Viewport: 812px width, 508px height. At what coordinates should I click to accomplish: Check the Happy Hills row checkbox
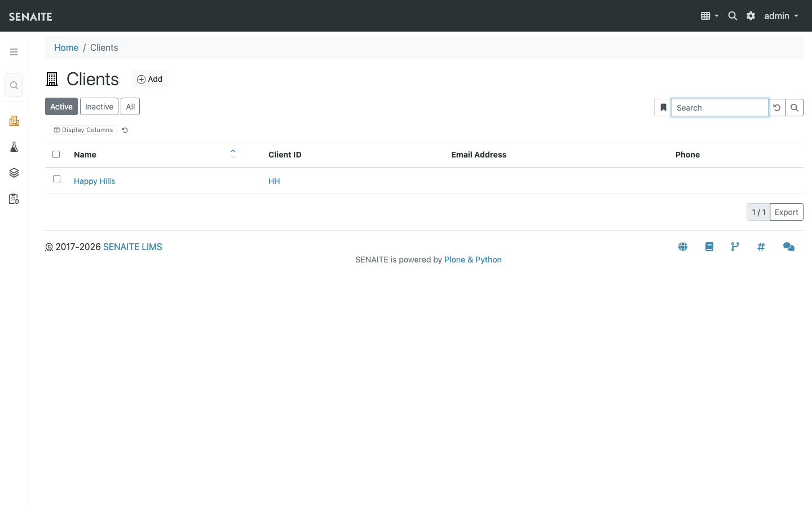[56, 178]
